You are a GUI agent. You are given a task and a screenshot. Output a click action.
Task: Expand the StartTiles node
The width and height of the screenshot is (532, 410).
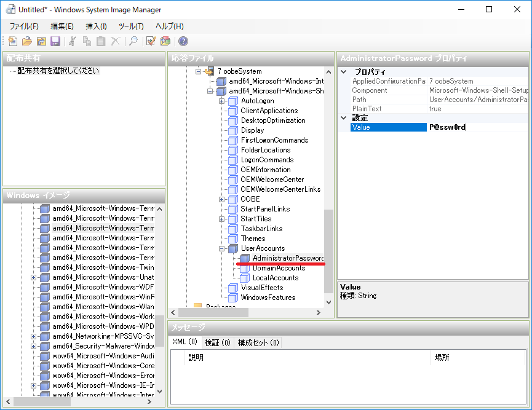point(221,219)
